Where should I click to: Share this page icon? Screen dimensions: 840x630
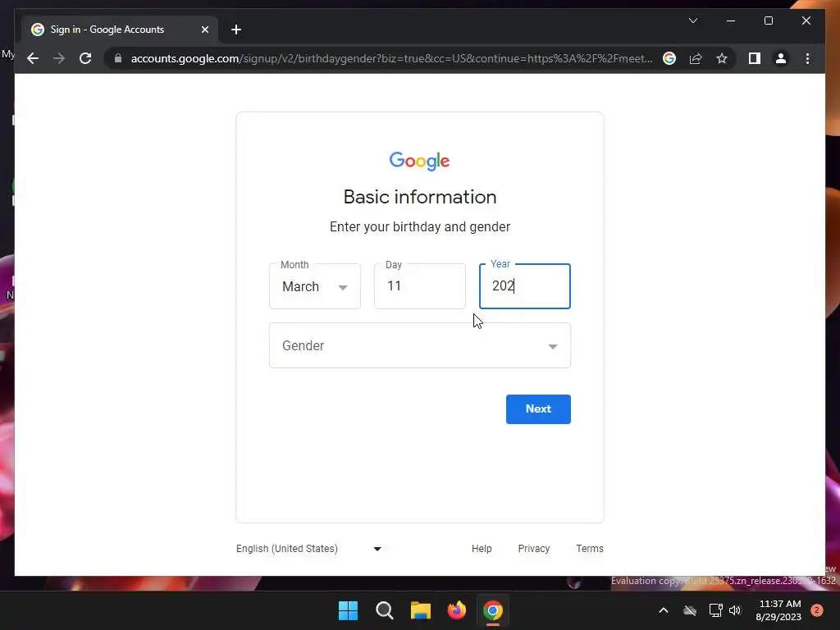click(x=696, y=58)
